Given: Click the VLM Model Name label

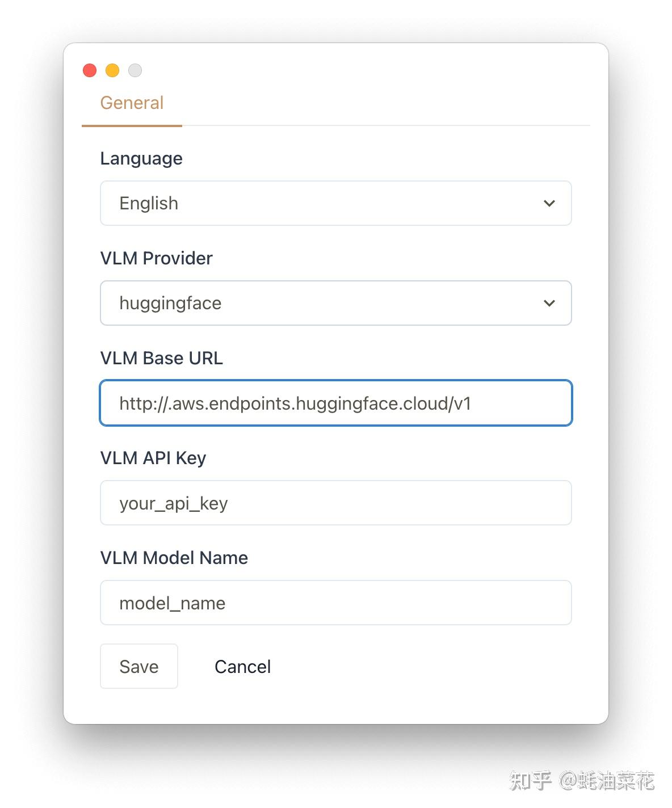Looking at the screenshot, I should tap(174, 558).
